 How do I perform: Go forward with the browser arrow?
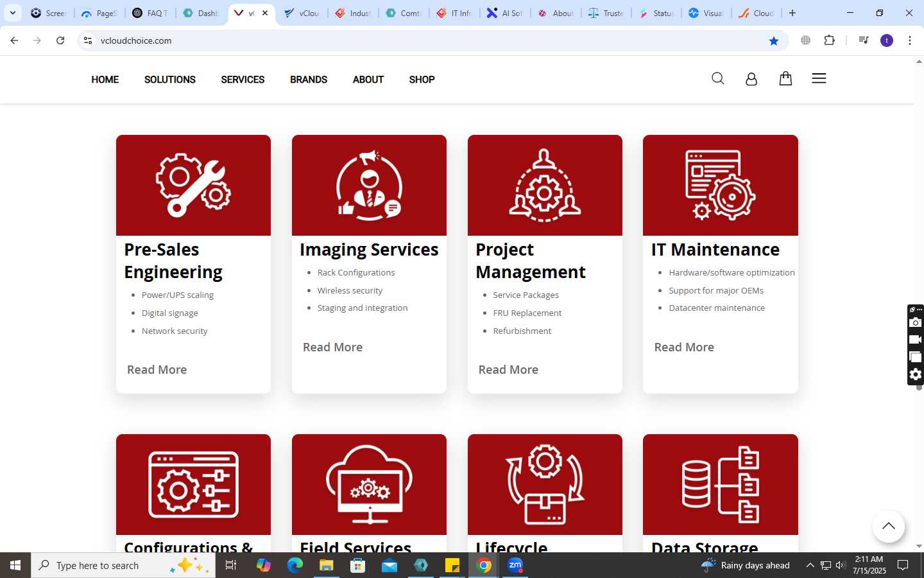pyautogui.click(x=37, y=40)
